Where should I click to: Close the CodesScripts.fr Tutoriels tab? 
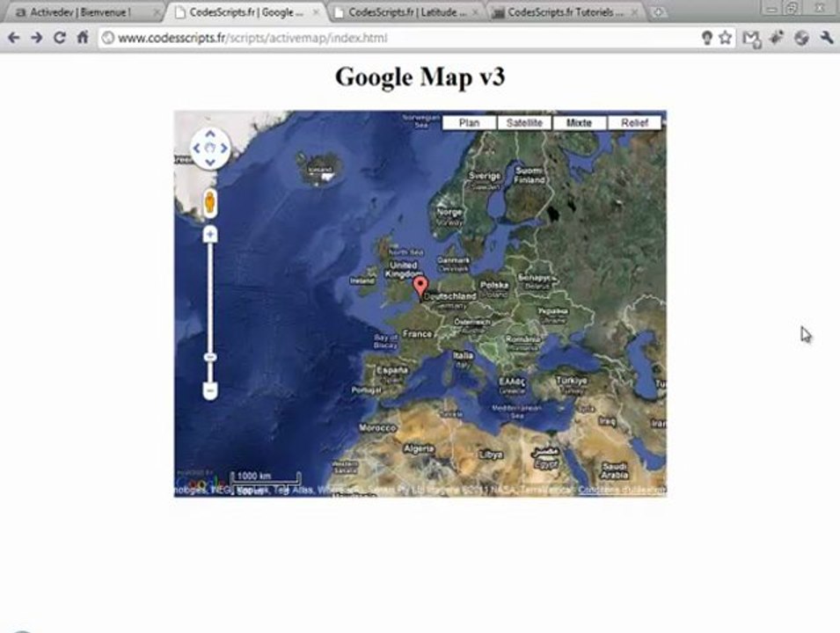coord(634,11)
